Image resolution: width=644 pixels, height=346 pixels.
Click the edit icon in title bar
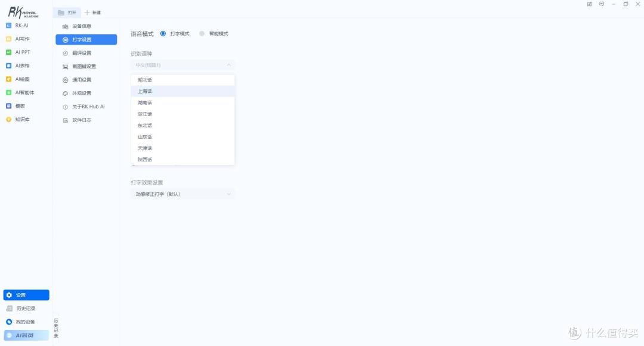coord(589,4)
